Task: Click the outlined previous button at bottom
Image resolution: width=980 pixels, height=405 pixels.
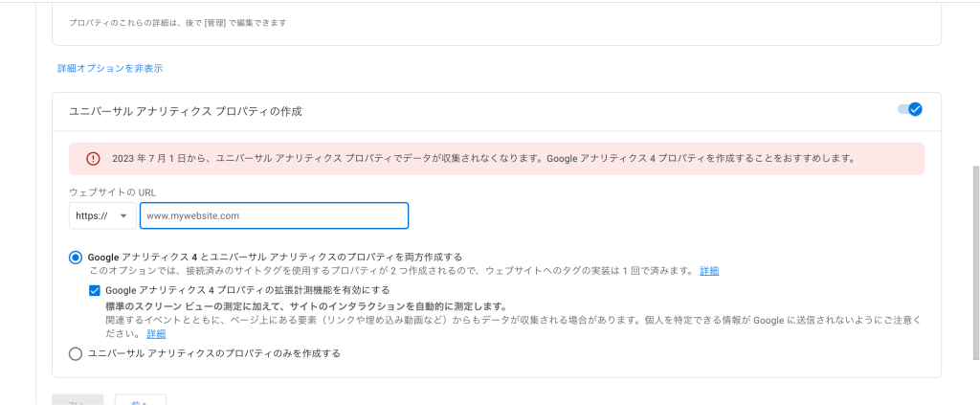Action: [140, 400]
